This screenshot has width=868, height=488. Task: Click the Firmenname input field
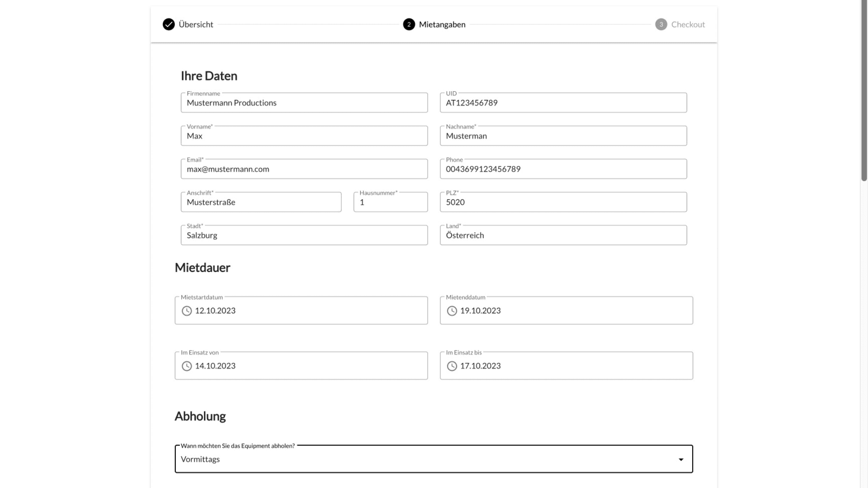click(x=304, y=103)
